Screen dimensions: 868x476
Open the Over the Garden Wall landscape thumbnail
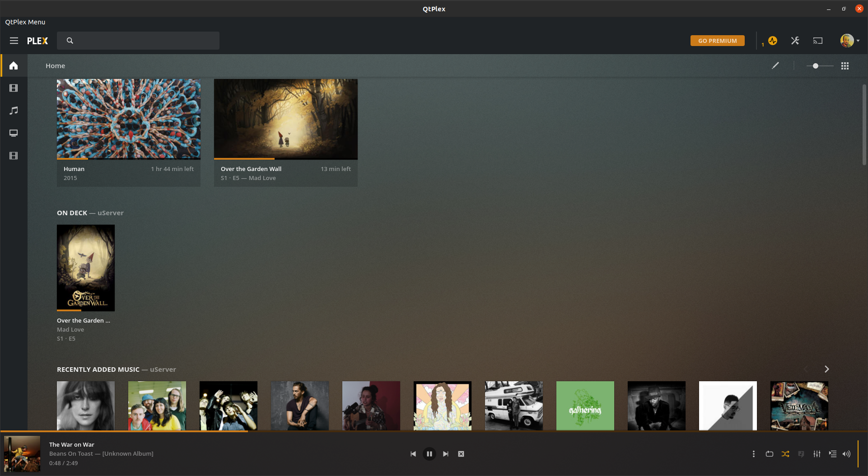(x=286, y=119)
